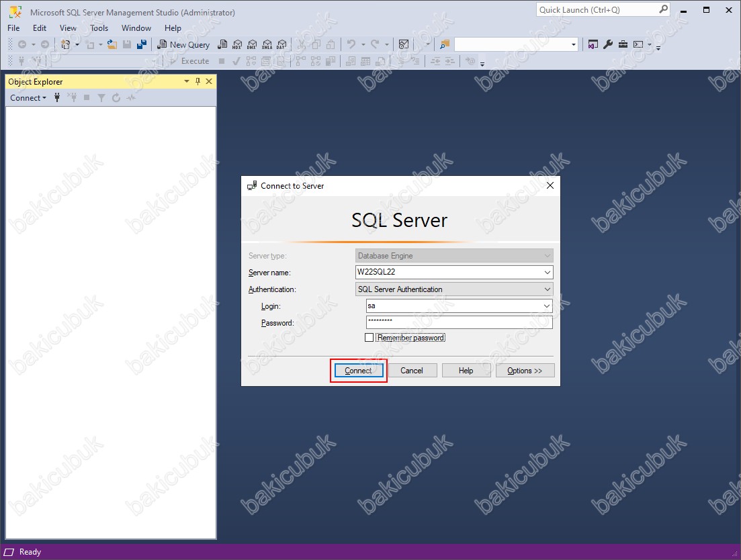
Task: Open the Server name dropdown
Action: click(547, 273)
